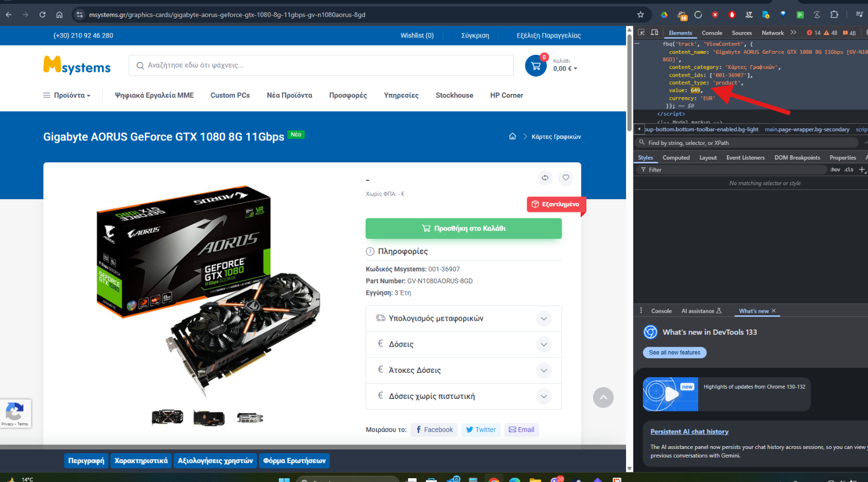Open the Προϊόντα dropdown menu

pyautogui.click(x=67, y=95)
